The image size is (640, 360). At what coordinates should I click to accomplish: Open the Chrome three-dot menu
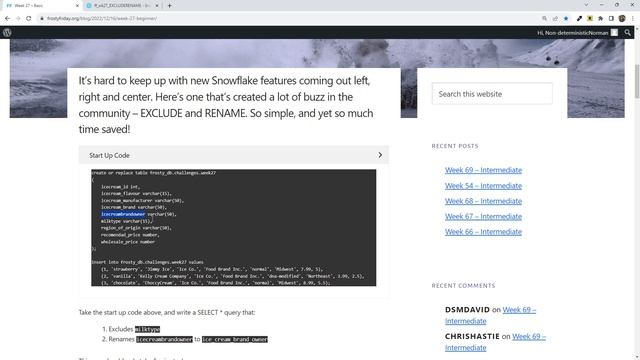click(x=633, y=18)
